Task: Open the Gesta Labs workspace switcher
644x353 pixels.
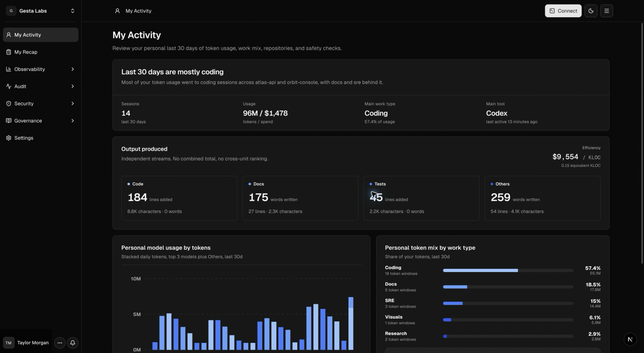Action: (40, 11)
